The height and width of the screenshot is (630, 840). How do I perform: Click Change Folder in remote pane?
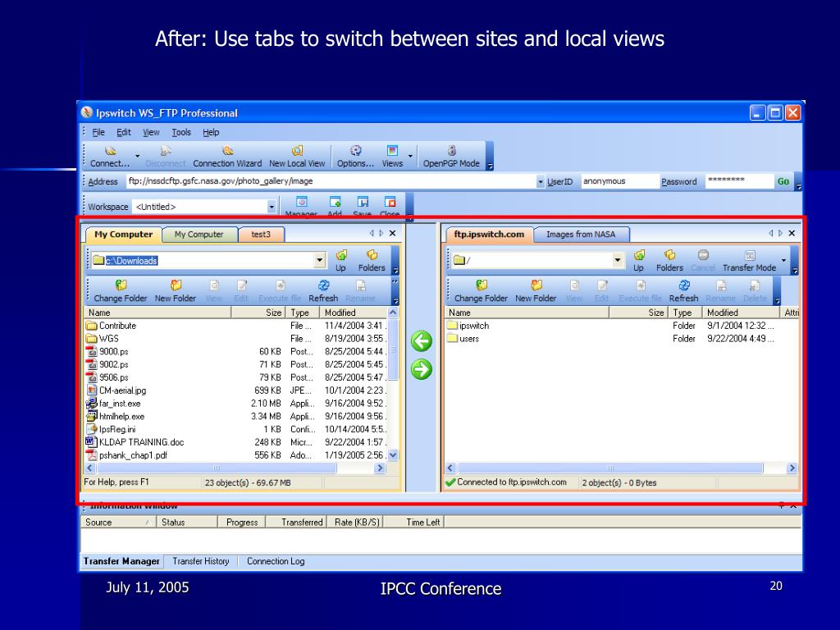[481, 291]
